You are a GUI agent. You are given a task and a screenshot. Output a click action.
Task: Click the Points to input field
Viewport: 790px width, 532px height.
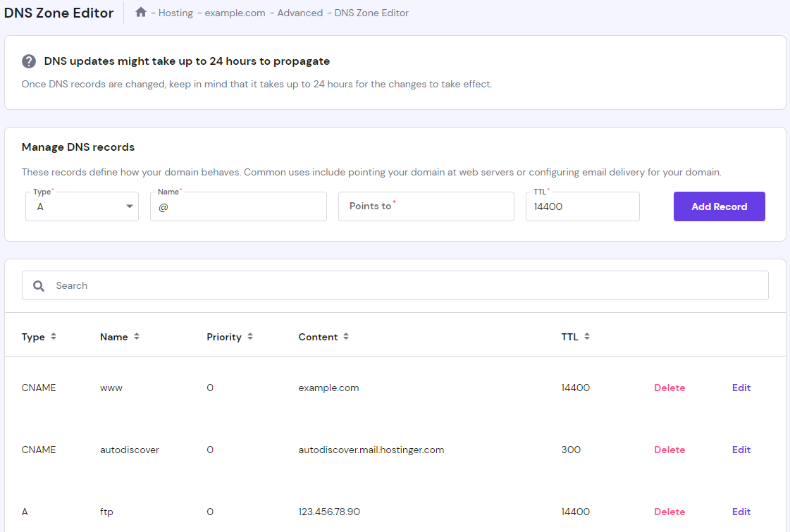(426, 206)
